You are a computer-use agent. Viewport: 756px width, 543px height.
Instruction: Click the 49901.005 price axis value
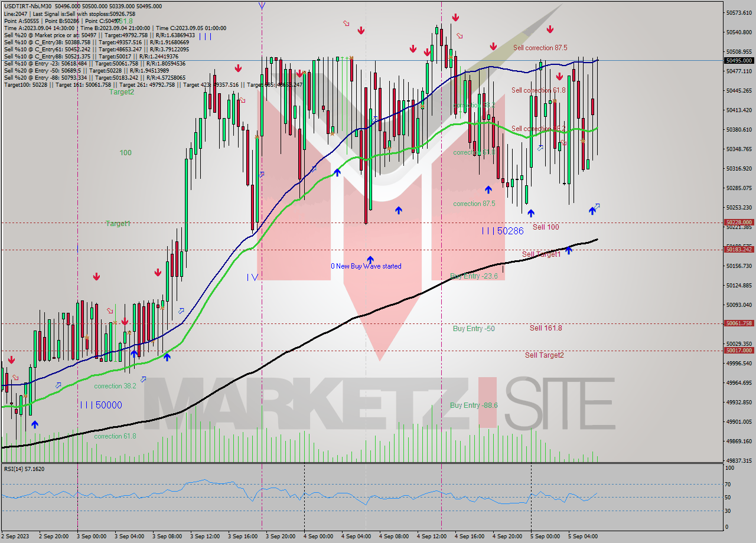click(x=739, y=421)
